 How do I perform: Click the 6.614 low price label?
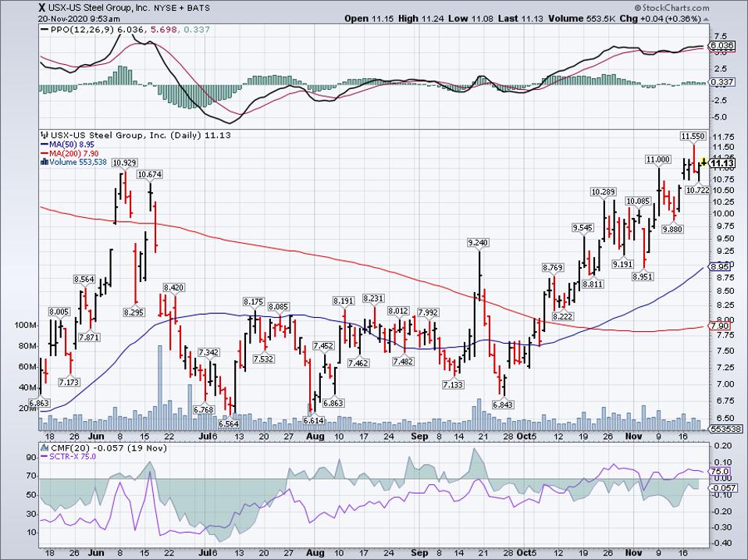314,421
